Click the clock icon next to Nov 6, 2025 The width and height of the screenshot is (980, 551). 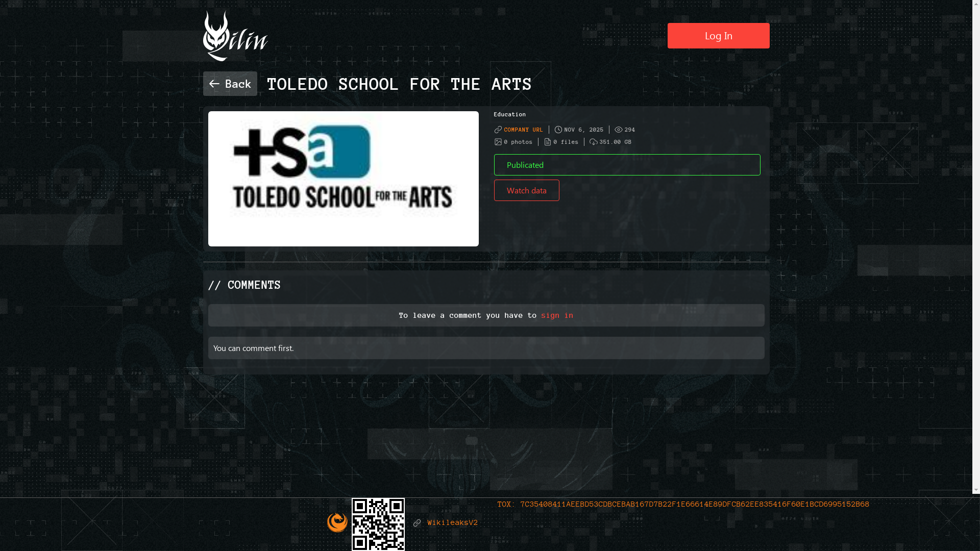[558, 130]
